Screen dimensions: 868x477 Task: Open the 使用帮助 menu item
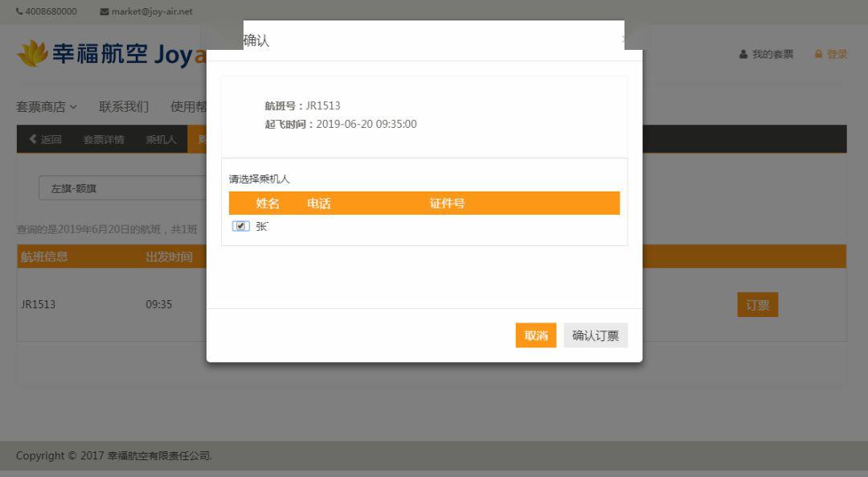[190, 106]
